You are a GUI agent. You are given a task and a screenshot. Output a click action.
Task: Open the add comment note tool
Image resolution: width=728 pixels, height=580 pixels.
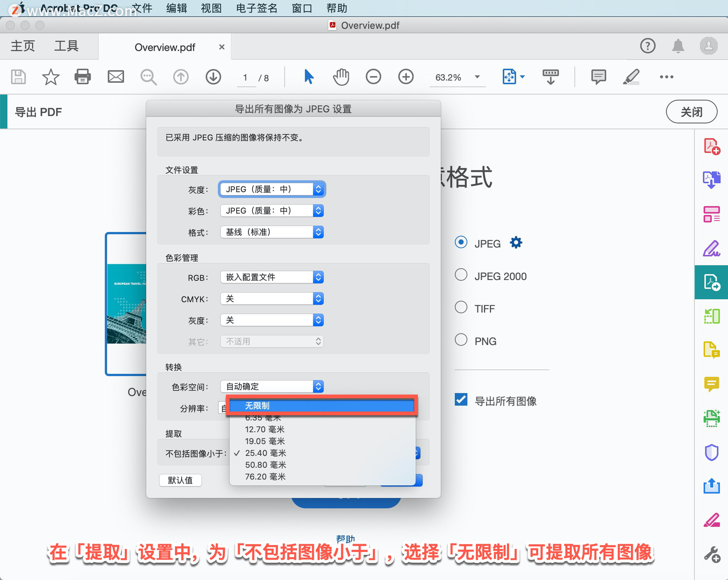click(598, 77)
